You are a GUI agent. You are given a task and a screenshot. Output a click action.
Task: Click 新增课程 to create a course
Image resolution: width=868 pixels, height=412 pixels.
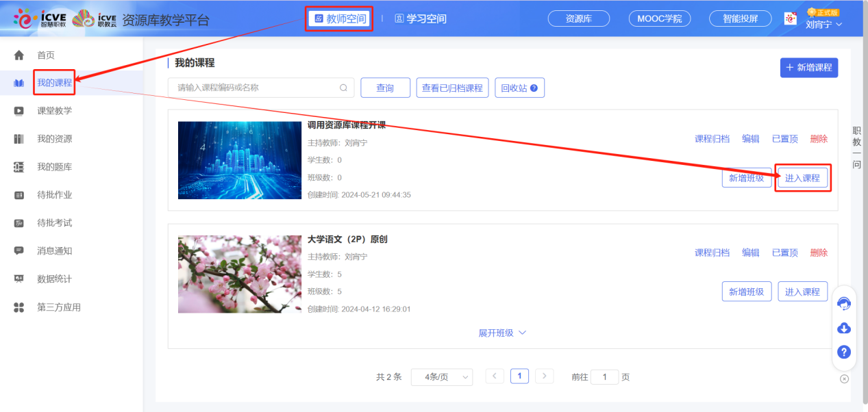click(808, 67)
